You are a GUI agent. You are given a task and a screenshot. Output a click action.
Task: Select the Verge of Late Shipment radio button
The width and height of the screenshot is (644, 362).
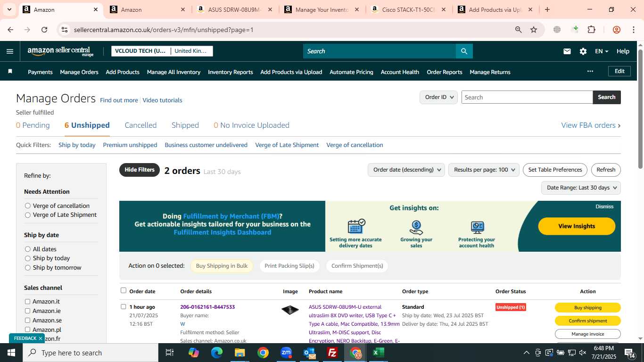tap(28, 215)
